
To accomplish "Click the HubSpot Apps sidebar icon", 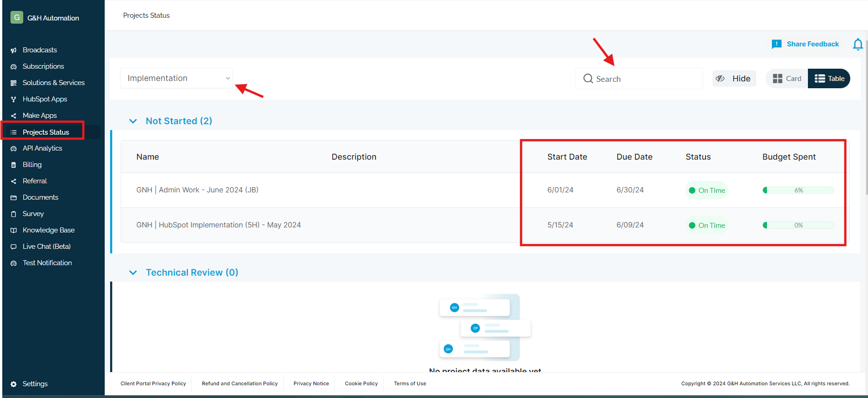I will point(14,99).
